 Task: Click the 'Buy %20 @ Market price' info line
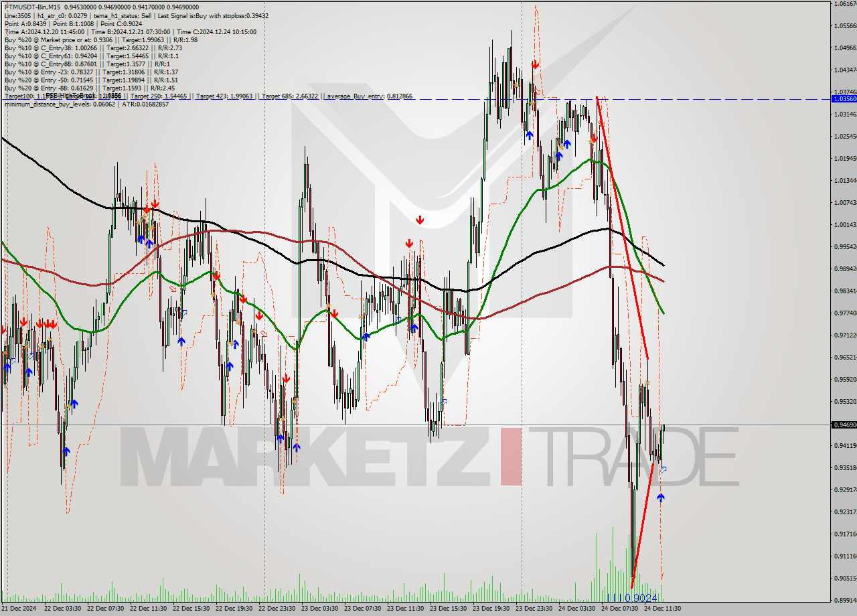(100, 40)
